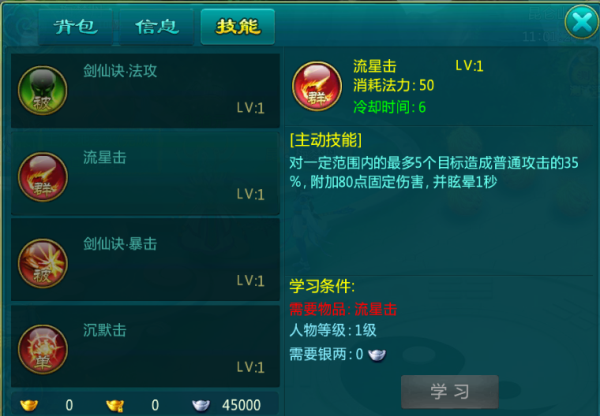The height and width of the screenshot is (416, 600).
Task: Click the silver ingot beside 需要银两
Action: point(377,355)
